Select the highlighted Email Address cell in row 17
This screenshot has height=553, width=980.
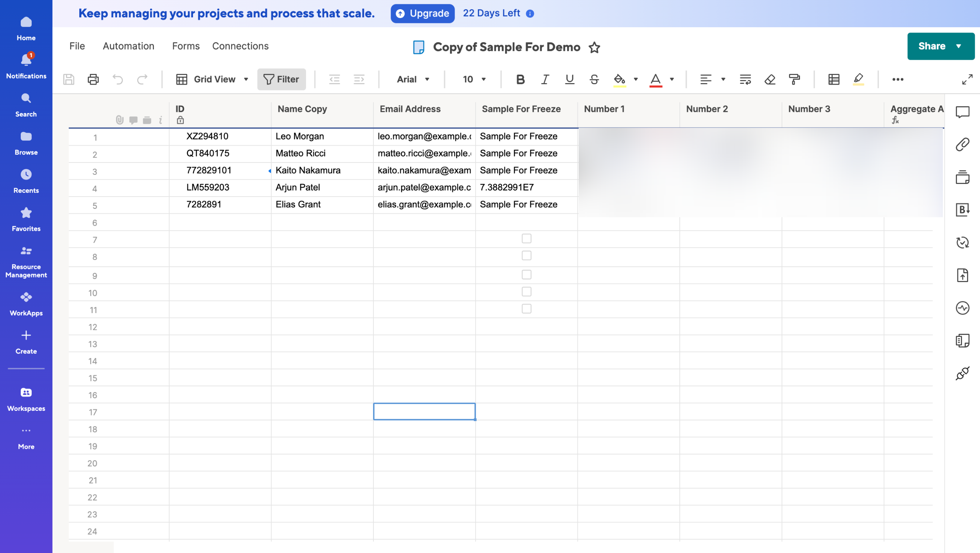[x=424, y=412]
